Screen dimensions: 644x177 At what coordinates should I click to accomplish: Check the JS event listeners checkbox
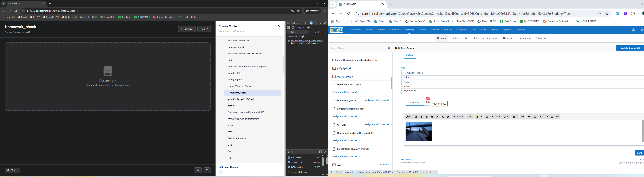(x=289, y=172)
